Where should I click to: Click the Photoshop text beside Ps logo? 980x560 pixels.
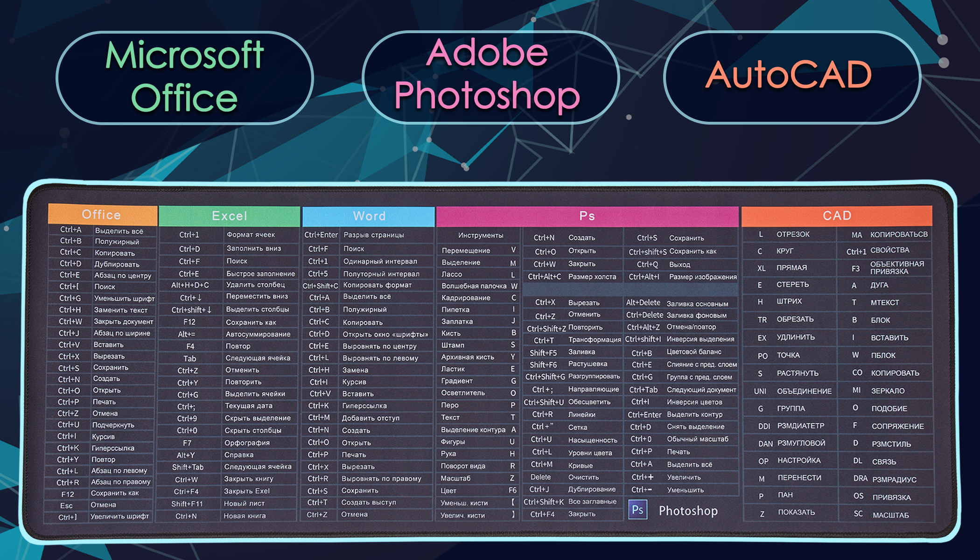(688, 511)
